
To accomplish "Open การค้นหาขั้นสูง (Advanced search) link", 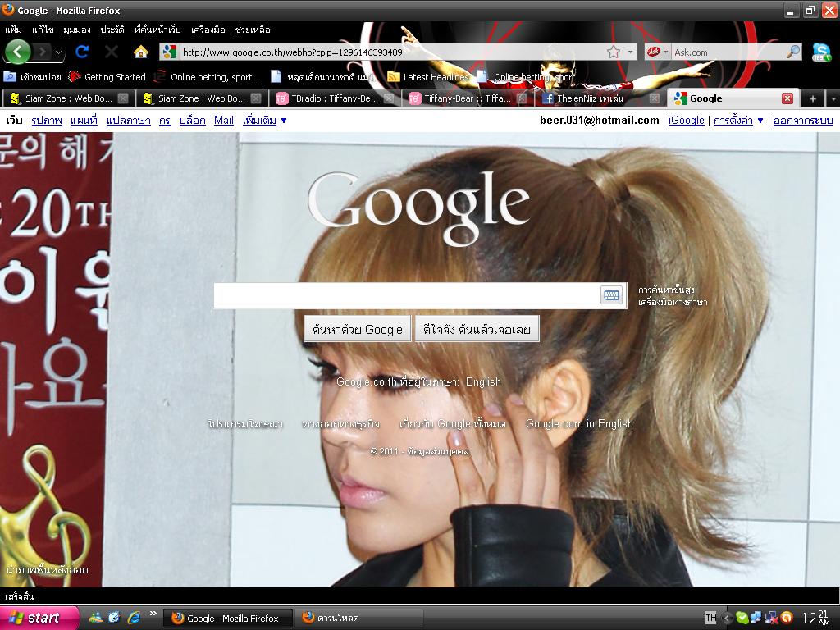I will click(x=666, y=290).
